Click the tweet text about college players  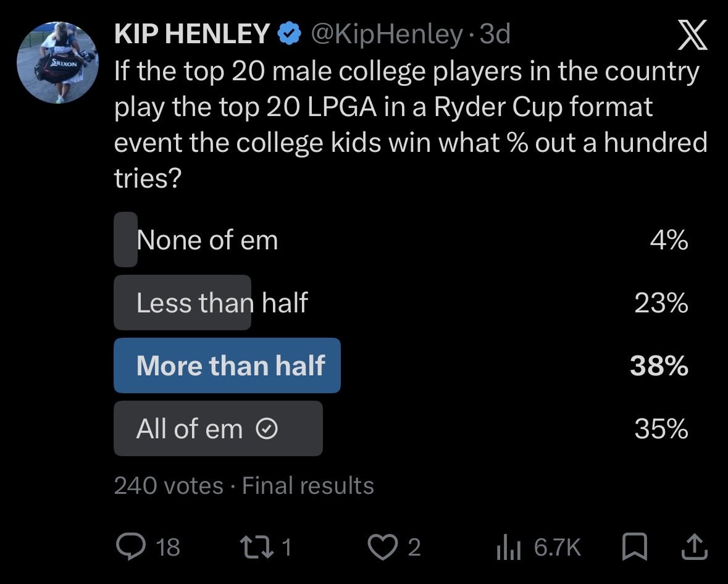pyautogui.click(x=411, y=125)
